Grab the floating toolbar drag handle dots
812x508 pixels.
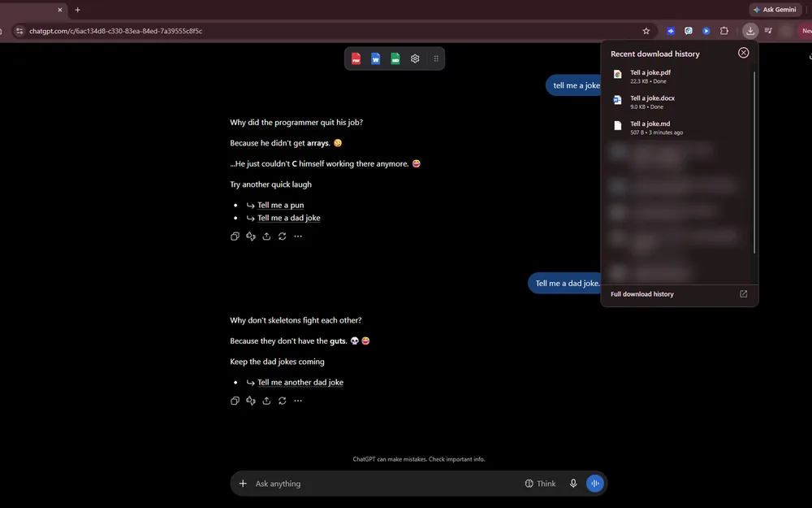tap(436, 59)
